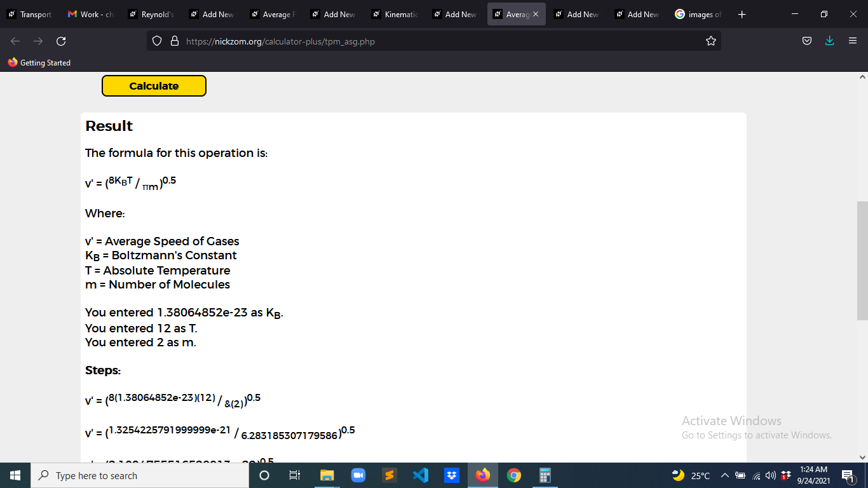The height and width of the screenshot is (488, 868).
Task: Click text 'T = Absolute Temperature'
Action: [x=158, y=271]
